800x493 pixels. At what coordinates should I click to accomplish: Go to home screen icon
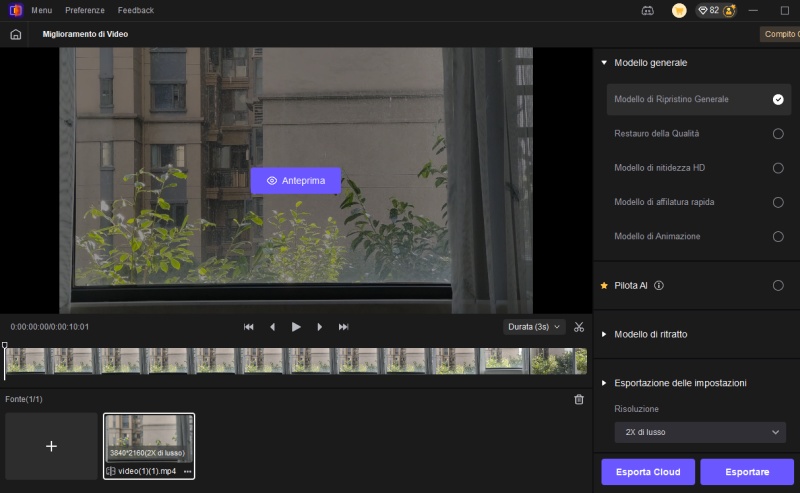click(x=16, y=34)
